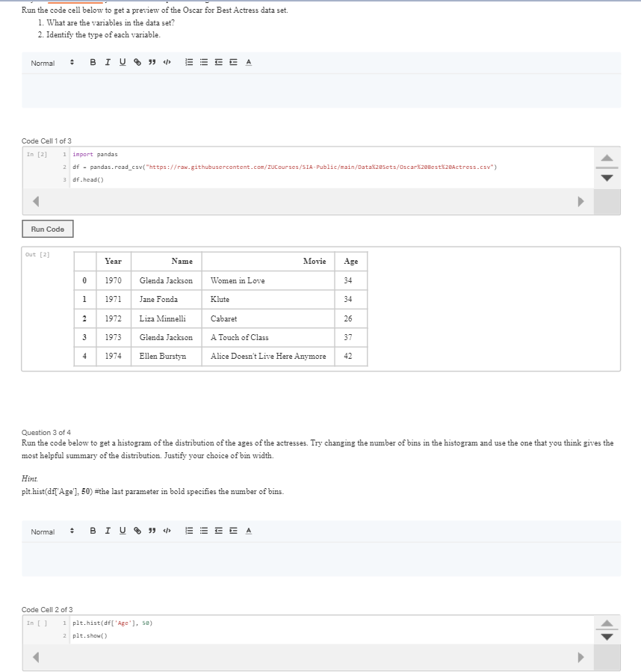The image size is (641, 672).
Task: Create a numbered list in the editor
Action: pos(189,63)
